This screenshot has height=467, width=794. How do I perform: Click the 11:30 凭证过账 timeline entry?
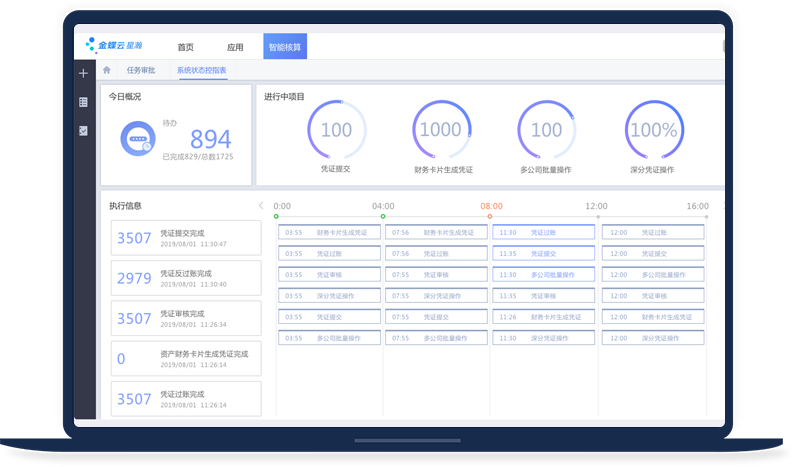coord(543,232)
